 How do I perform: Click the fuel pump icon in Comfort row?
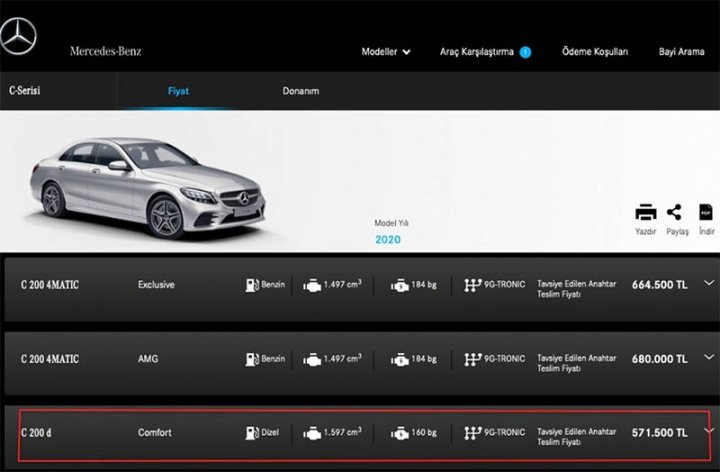coord(252,433)
